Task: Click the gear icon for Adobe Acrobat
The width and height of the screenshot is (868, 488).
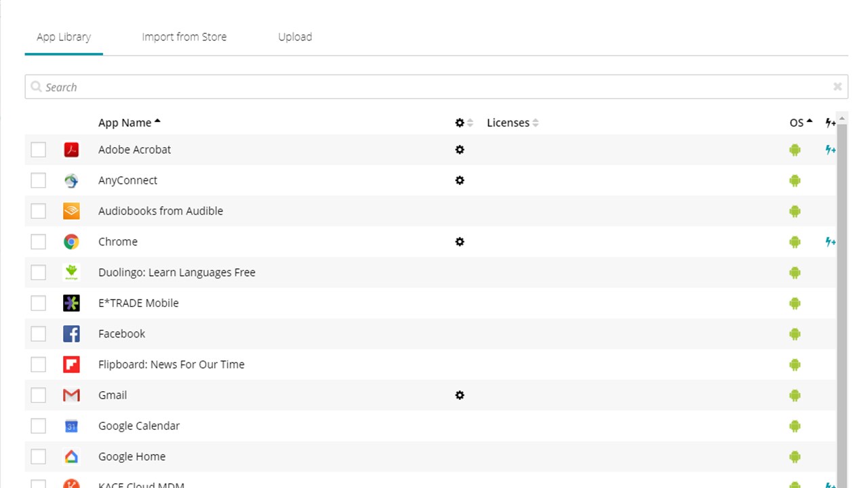Action: click(460, 150)
